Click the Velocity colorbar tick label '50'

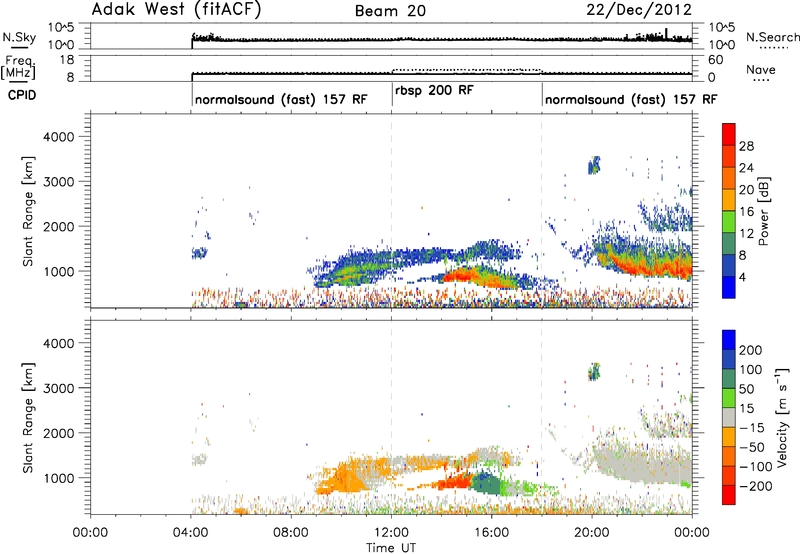click(746, 389)
